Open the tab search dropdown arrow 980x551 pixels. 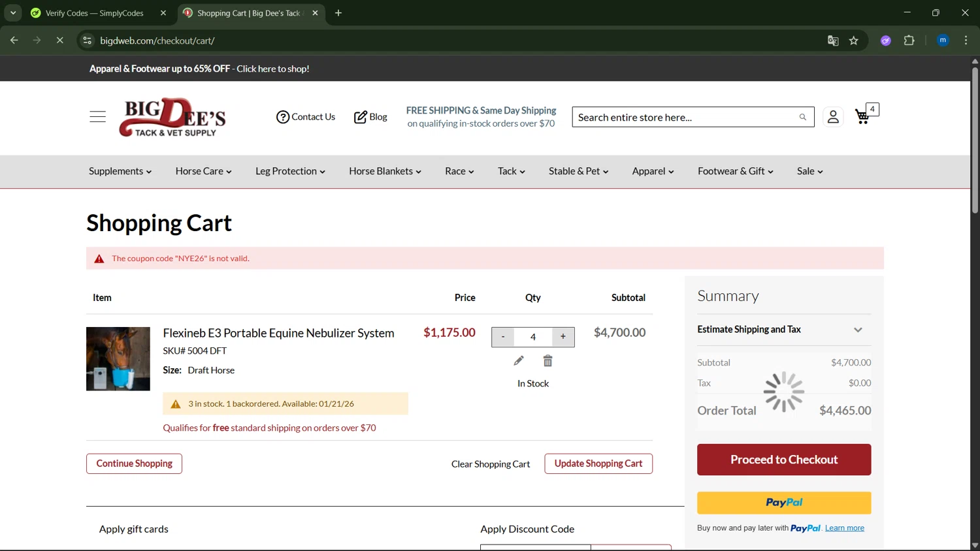pos(13,13)
